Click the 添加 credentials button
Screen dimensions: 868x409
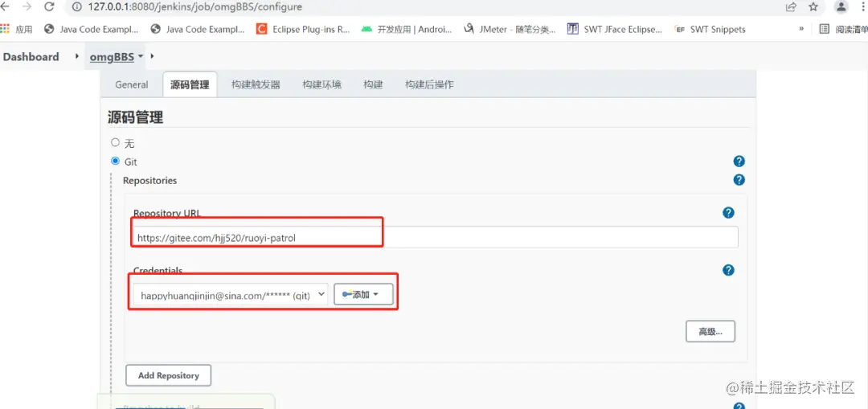pos(363,294)
